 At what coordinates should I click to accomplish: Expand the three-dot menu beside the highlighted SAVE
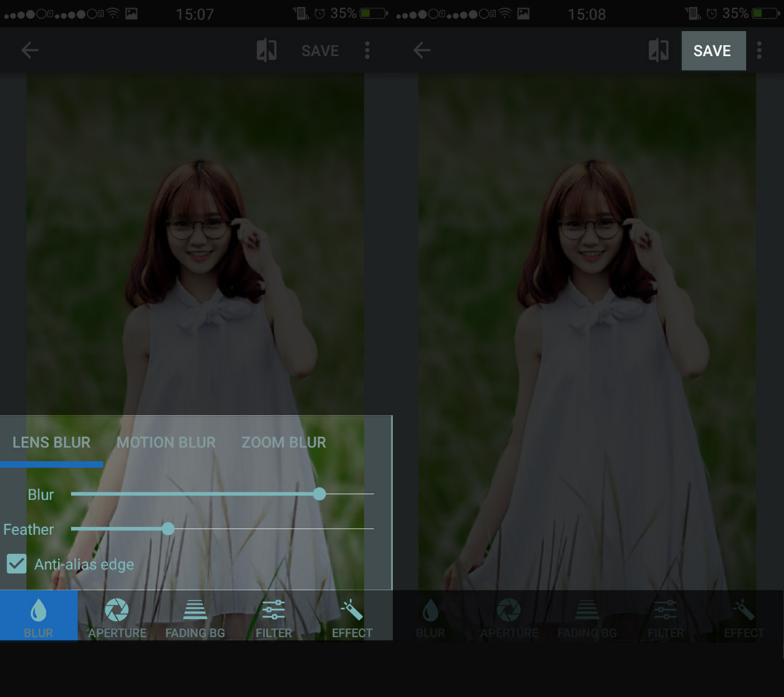pyautogui.click(x=759, y=50)
